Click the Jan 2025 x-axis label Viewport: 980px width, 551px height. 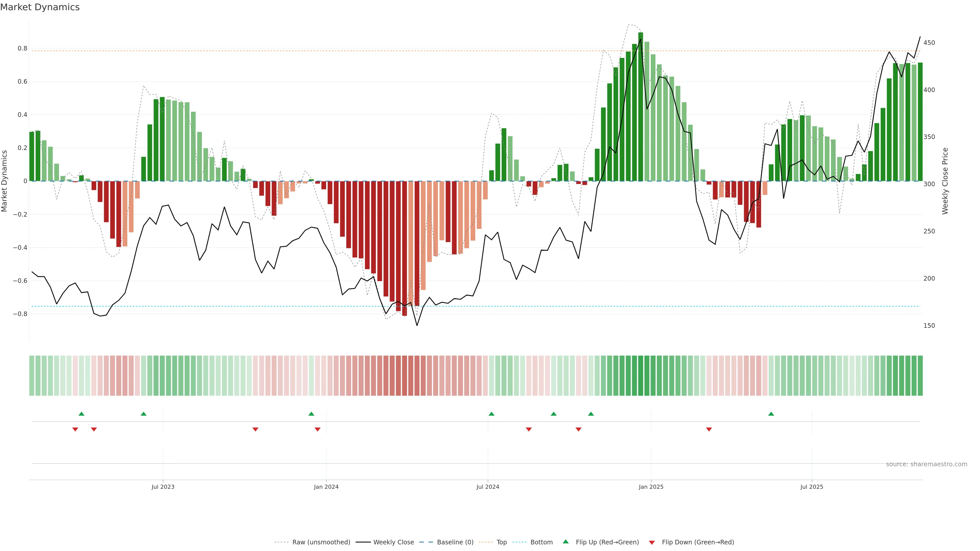click(651, 487)
